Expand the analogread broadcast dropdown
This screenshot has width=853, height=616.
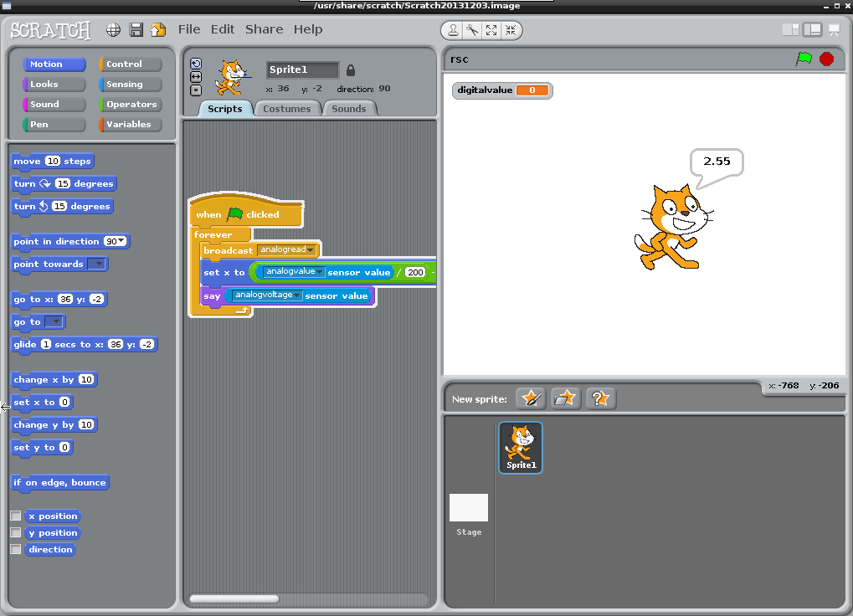point(311,250)
